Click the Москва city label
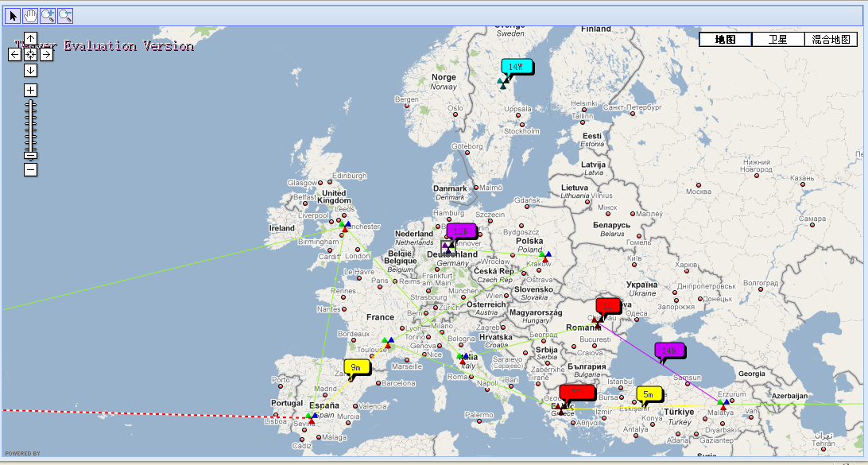The height and width of the screenshot is (465, 868). click(x=698, y=192)
